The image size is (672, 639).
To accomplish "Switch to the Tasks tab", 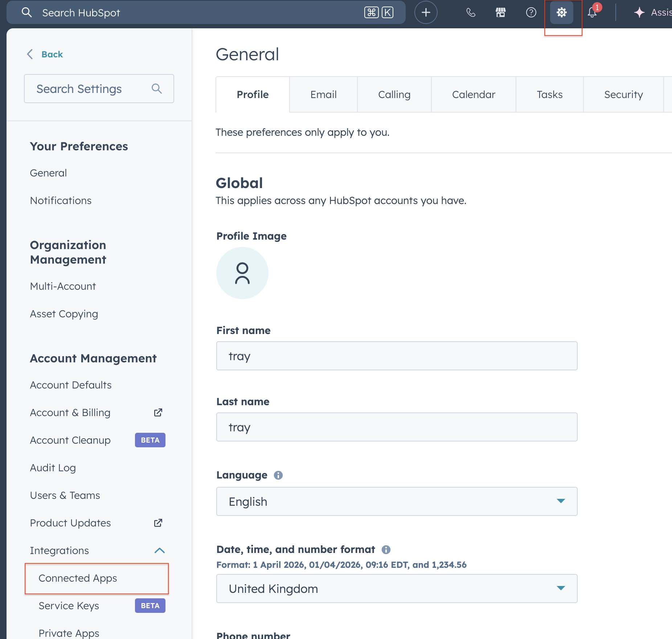I will [549, 94].
